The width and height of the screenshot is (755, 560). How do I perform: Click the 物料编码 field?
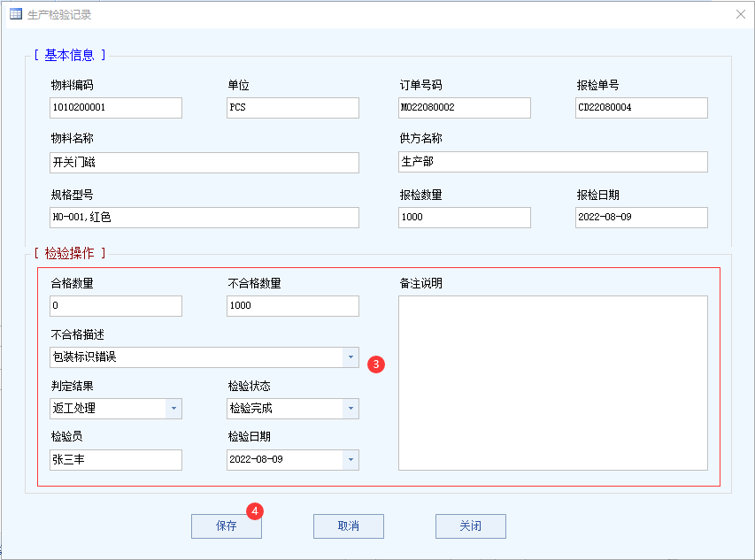pyautogui.click(x=116, y=108)
